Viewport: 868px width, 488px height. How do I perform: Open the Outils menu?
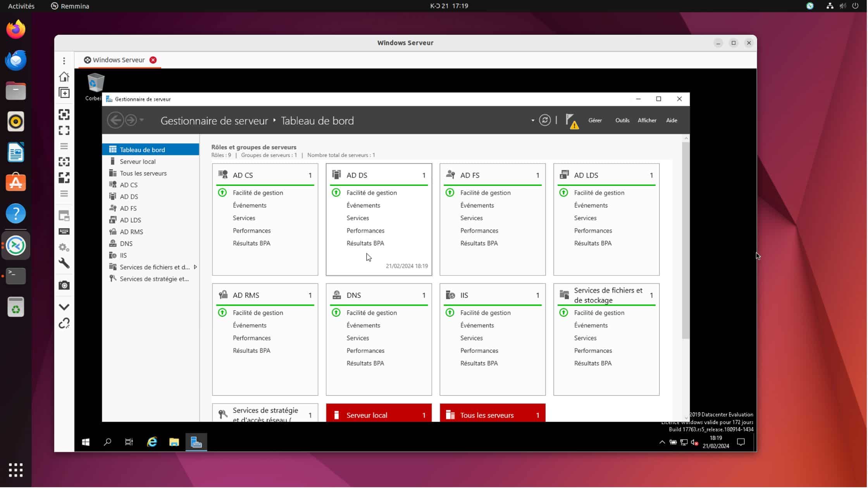622,120
